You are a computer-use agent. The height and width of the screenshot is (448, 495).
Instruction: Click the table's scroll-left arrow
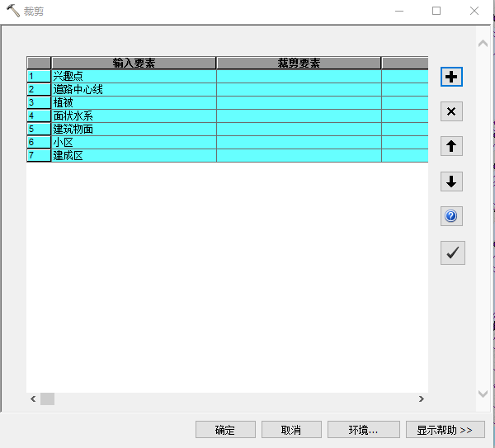[x=33, y=399]
